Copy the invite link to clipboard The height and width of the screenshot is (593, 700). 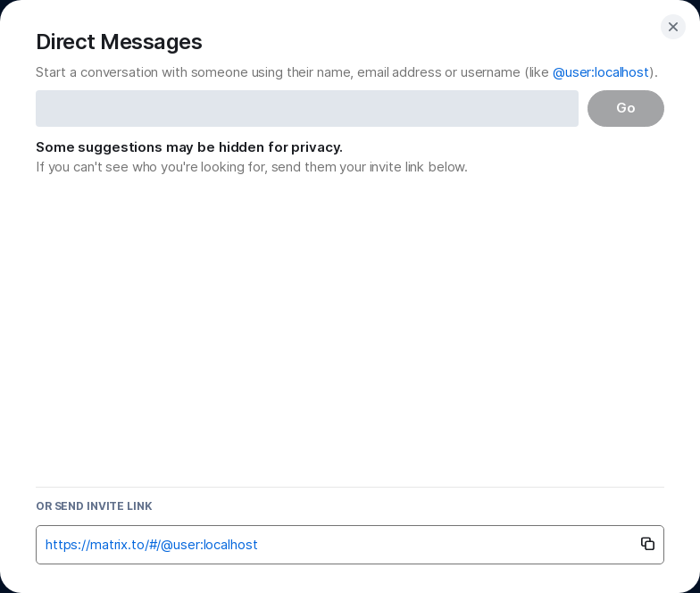tap(647, 544)
